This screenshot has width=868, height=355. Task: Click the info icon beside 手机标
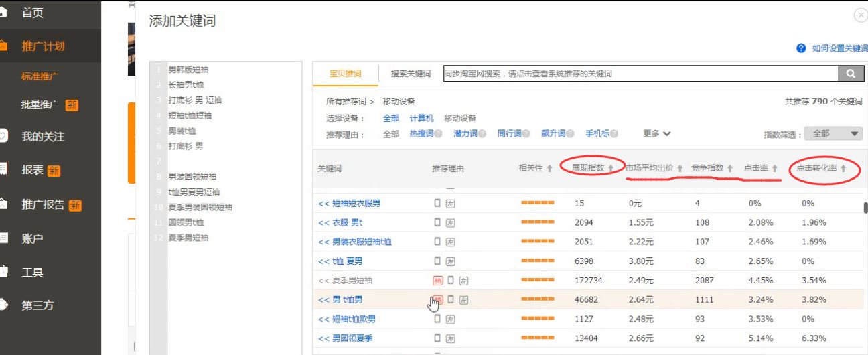click(614, 134)
